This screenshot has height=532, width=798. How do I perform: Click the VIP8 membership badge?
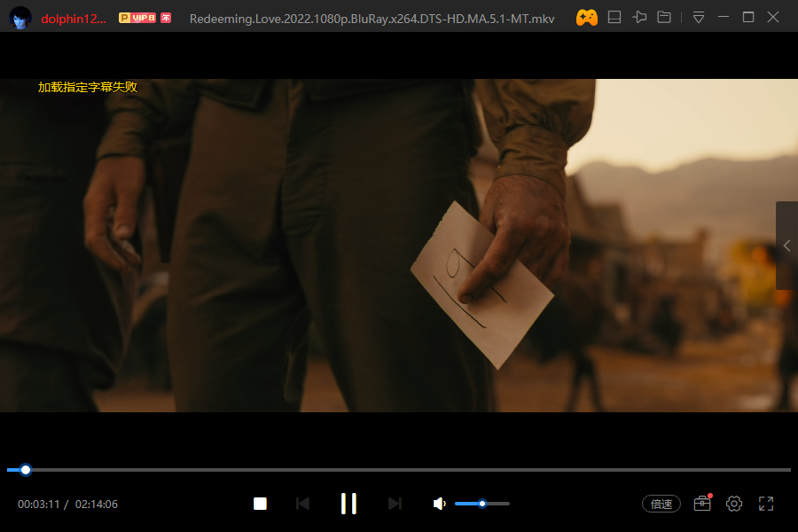pyautogui.click(x=137, y=18)
